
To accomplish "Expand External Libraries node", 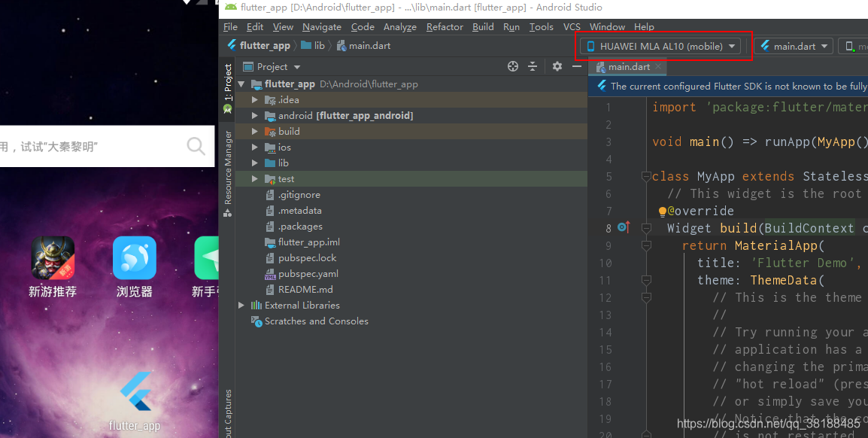I will (x=241, y=305).
